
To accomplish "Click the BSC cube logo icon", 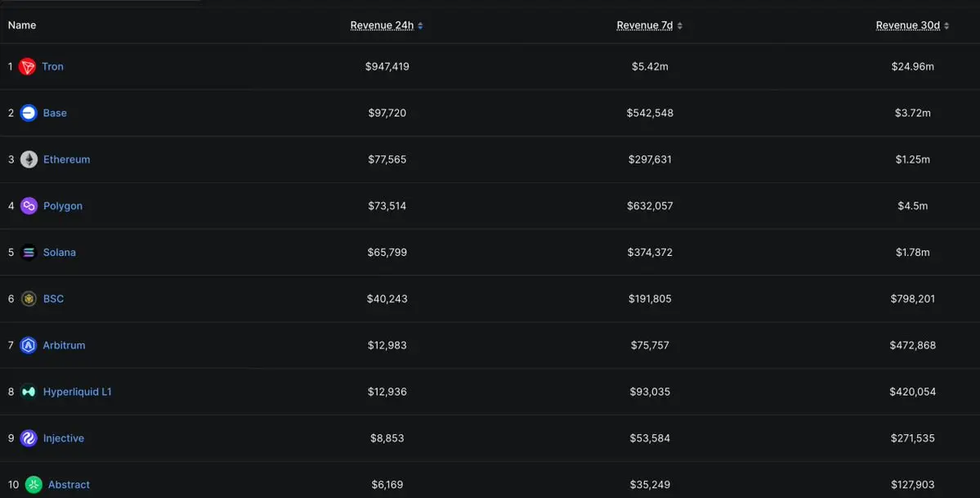I will (x=29, y=299).
